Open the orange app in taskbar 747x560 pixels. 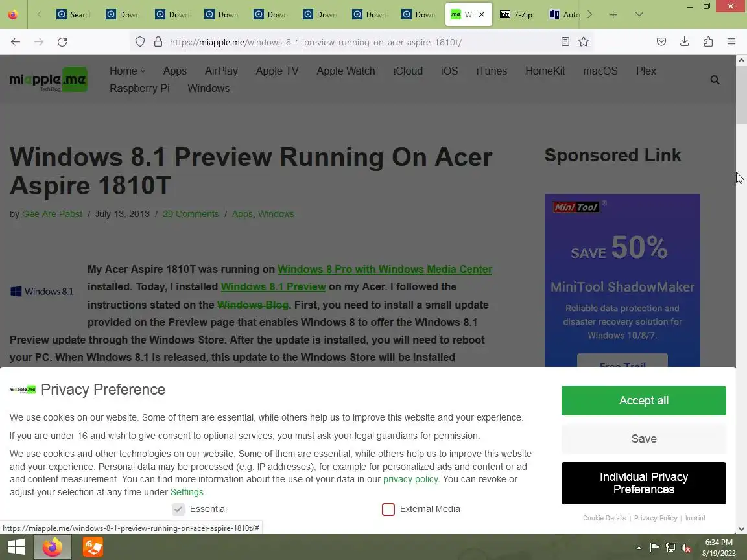(x=93, y=546)
